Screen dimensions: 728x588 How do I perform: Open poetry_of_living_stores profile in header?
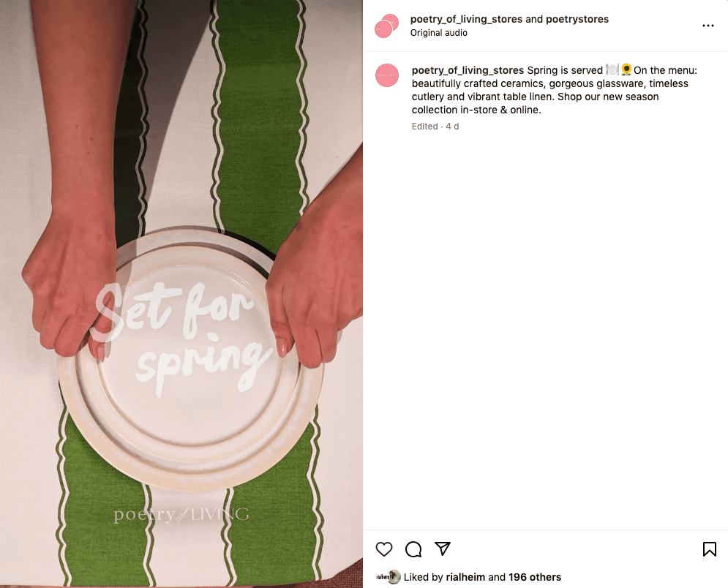(x=466, y=19)
